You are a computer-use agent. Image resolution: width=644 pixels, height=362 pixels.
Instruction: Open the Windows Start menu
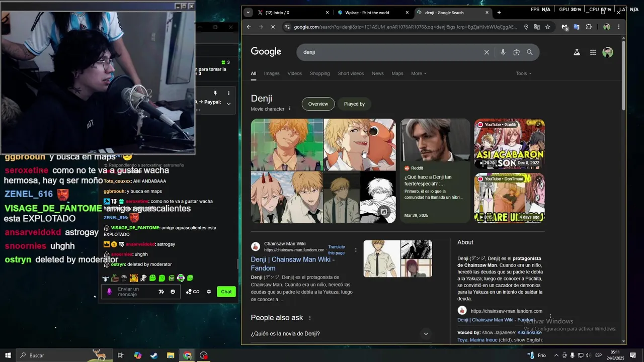click(8, 355)
